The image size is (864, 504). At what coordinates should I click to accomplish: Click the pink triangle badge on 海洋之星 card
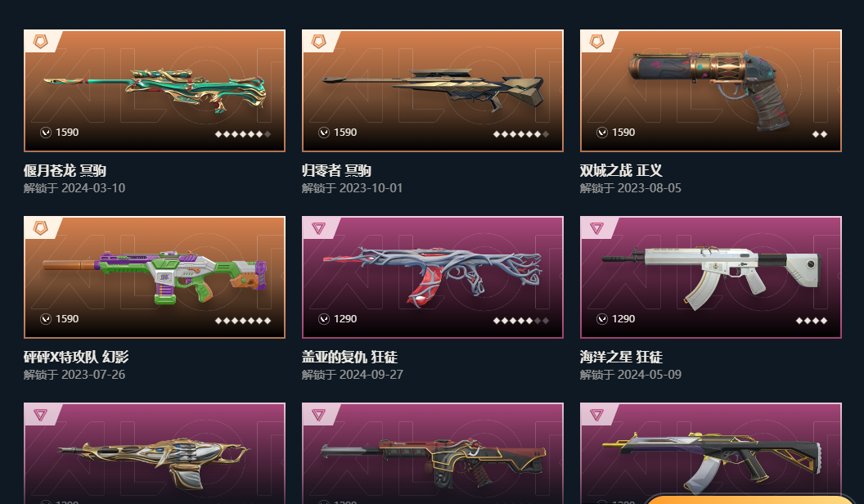coord(596,228)
